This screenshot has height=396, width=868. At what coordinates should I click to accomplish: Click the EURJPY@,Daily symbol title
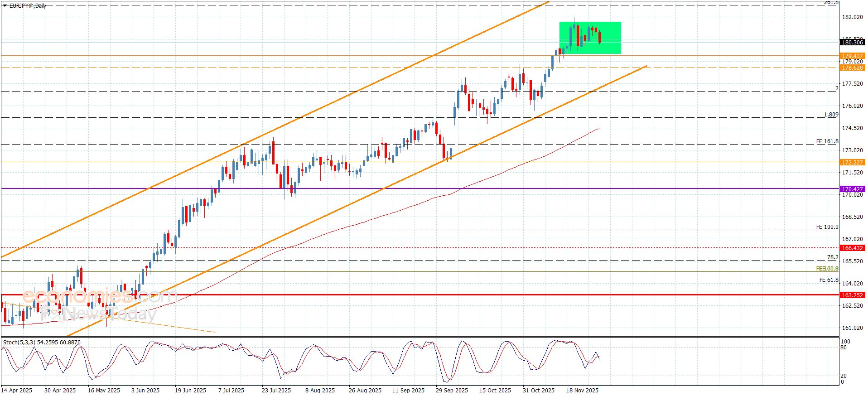[28, 5]
